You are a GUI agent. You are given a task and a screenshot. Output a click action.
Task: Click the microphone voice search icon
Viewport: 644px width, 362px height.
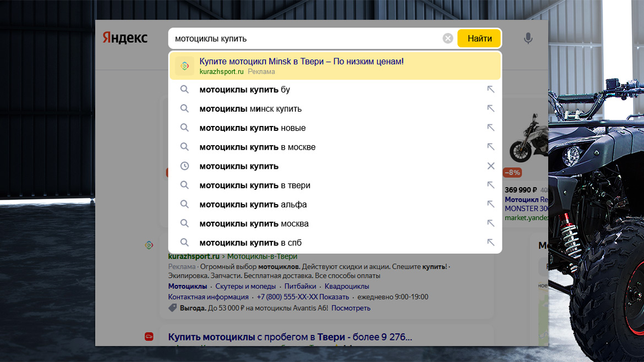[x=528, y=39]
